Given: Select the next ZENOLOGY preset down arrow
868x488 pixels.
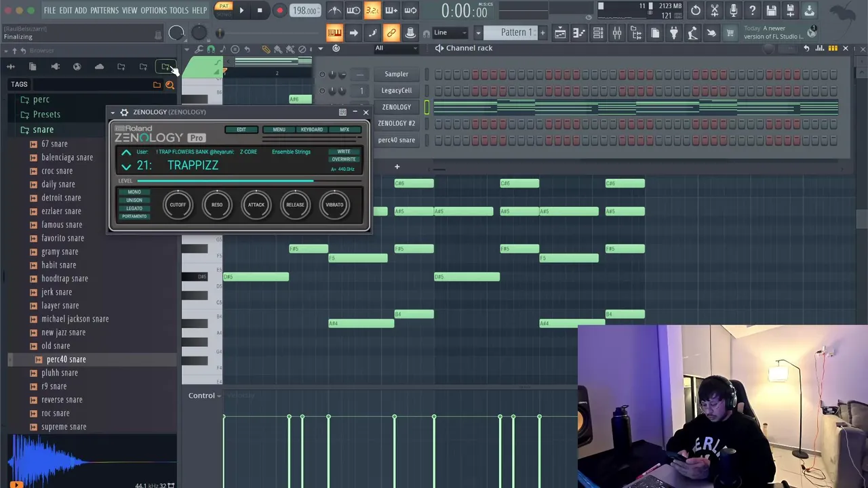Looking at the screenshot, I should (x=126, y=166).
